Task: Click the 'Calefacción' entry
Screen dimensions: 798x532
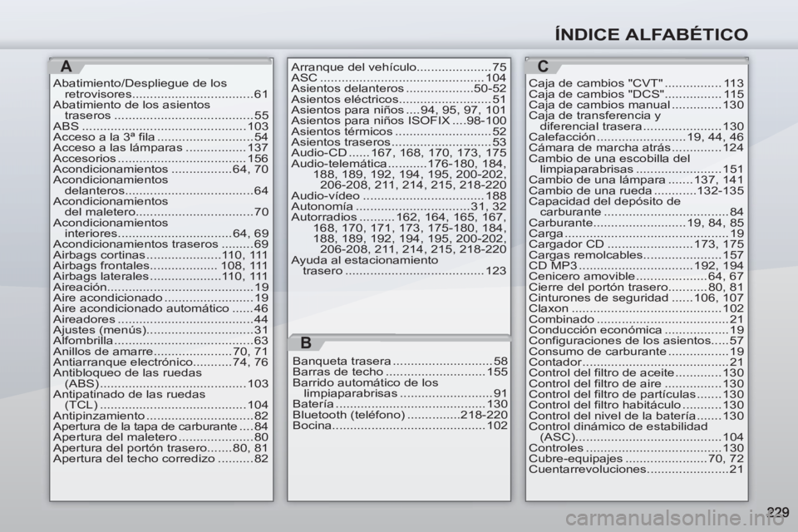Action: coord(636,136)
